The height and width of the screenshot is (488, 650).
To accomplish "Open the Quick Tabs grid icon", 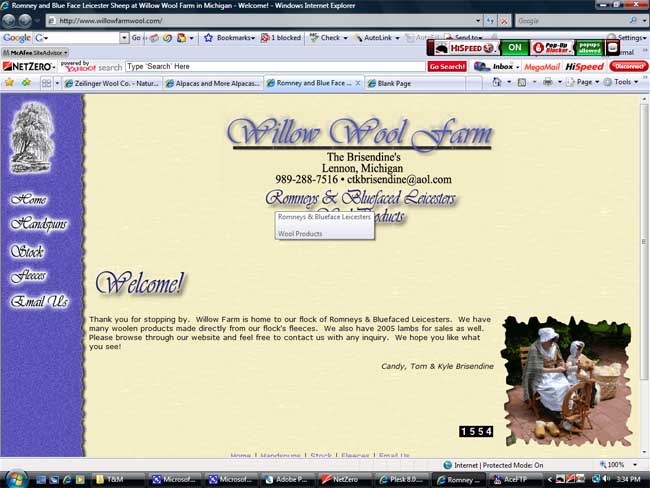I will click(x=47, y=83).
